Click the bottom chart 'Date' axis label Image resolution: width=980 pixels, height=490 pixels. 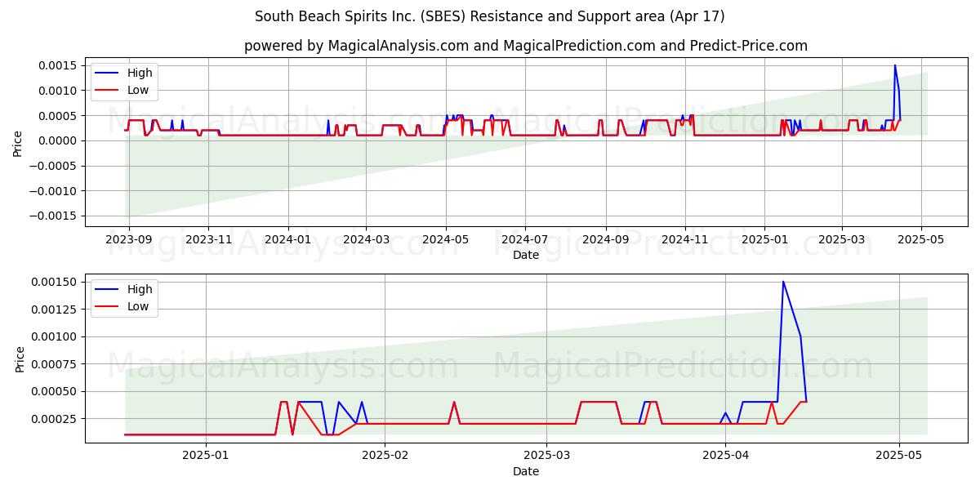[526, 471]
